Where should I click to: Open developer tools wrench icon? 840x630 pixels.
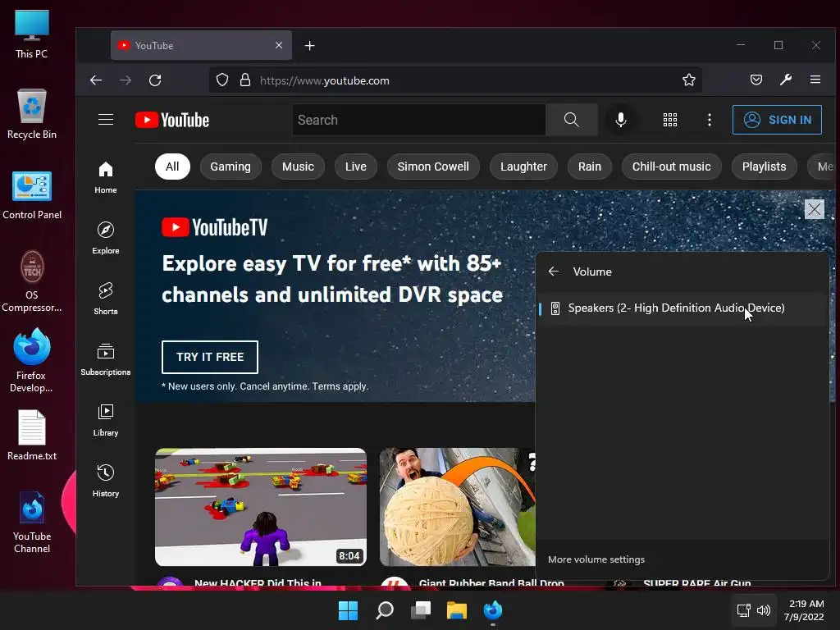786,80
